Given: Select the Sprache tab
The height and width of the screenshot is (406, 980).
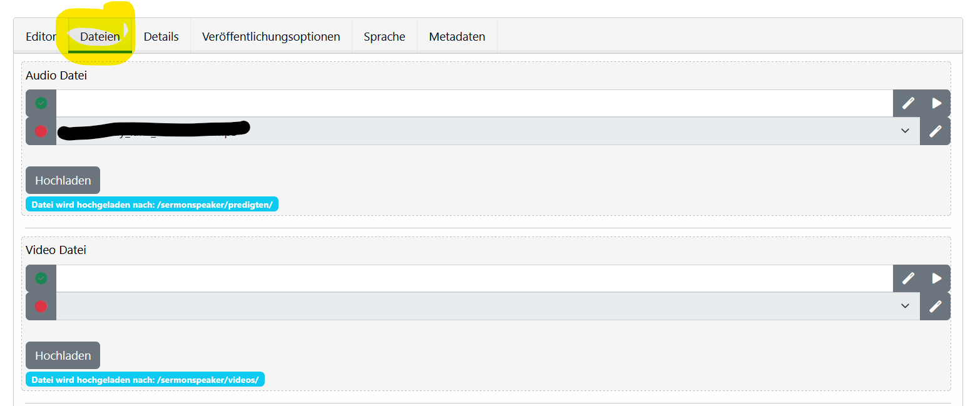Looking at the screenshot, I should point(384,37).
